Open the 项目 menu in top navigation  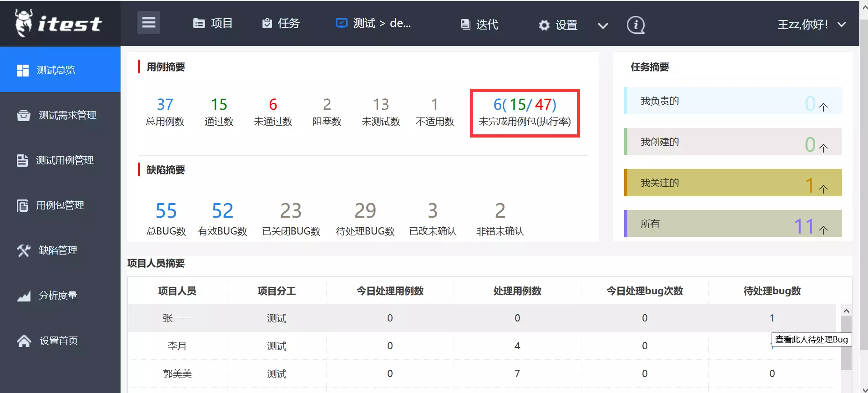coord(213,23)
